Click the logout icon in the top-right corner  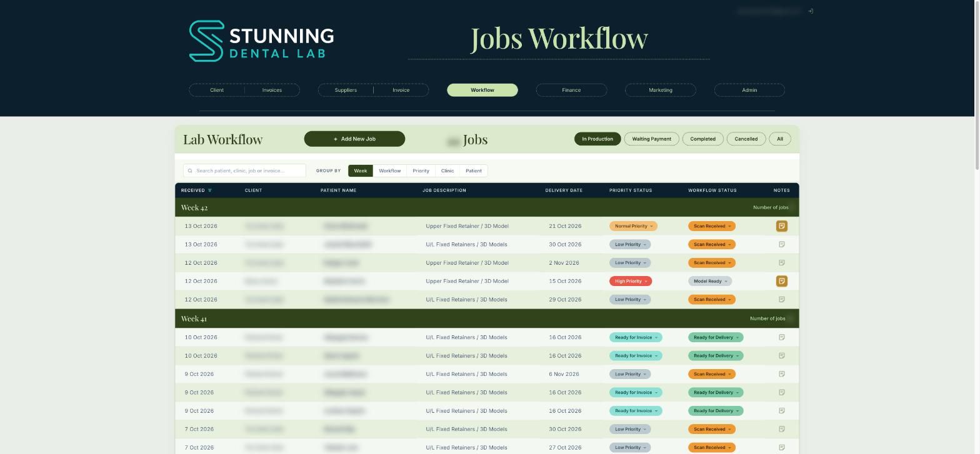tap(810, 11)
